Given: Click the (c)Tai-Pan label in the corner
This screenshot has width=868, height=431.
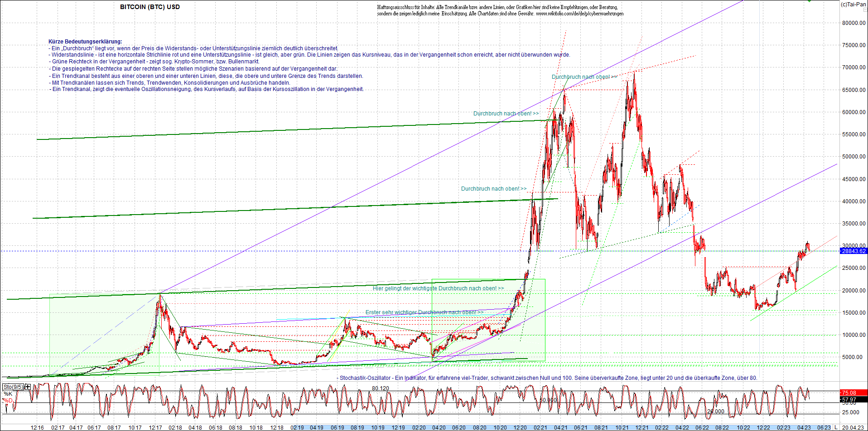Looking at the screenshot, I should click(854, 4).
